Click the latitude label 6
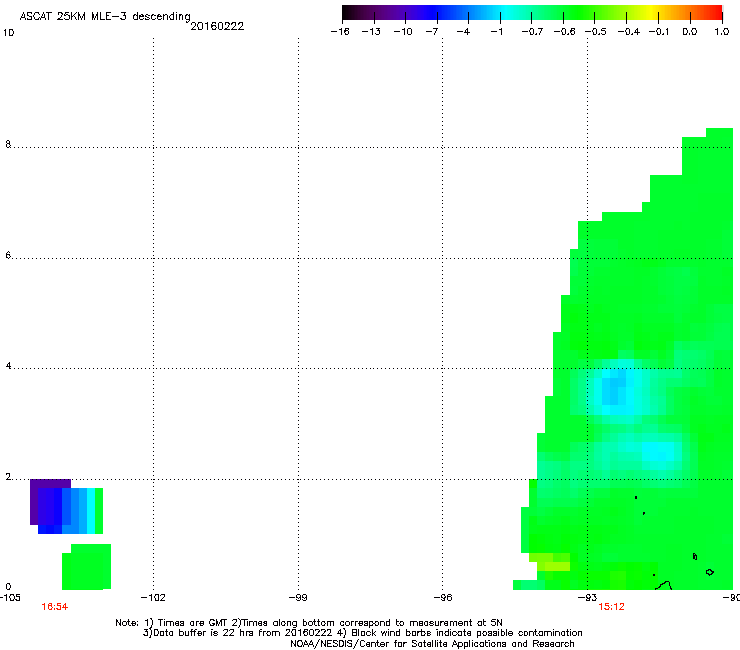The image size is (740, 650). [x=8, y=255]
